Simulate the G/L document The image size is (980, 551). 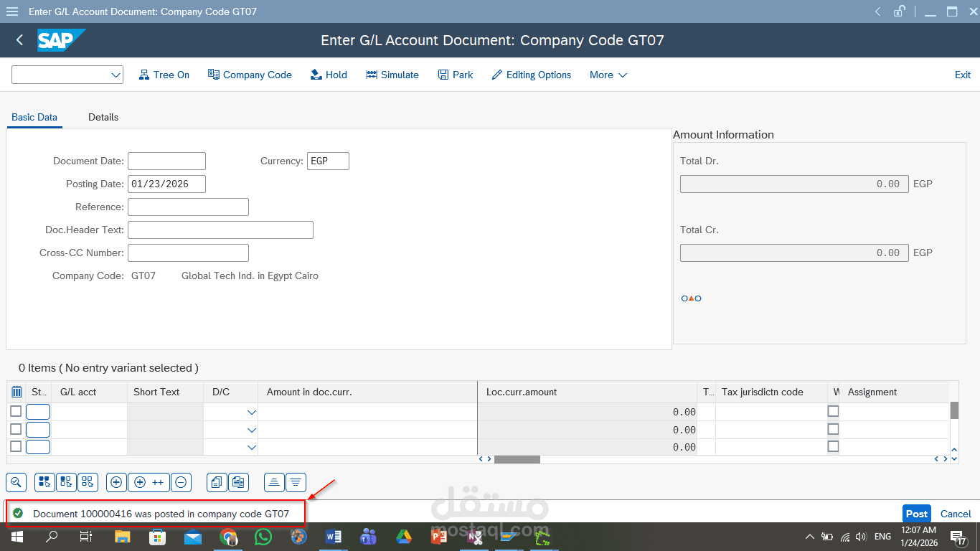coord(392,75)
